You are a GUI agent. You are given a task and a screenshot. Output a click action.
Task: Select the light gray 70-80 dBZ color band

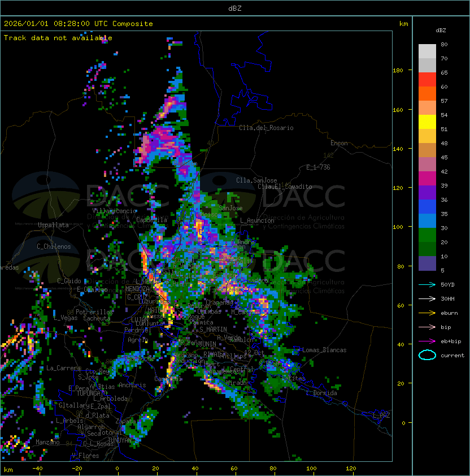(x=427, y=51)
